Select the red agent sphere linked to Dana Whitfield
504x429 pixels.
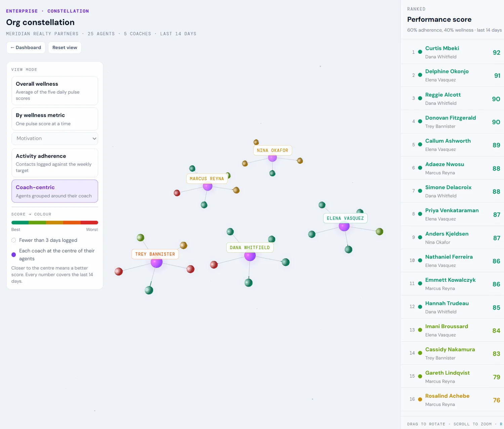214,265
